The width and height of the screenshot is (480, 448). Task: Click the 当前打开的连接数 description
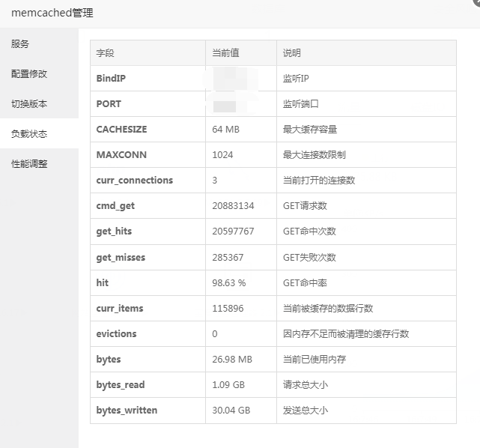click(319, 180)
